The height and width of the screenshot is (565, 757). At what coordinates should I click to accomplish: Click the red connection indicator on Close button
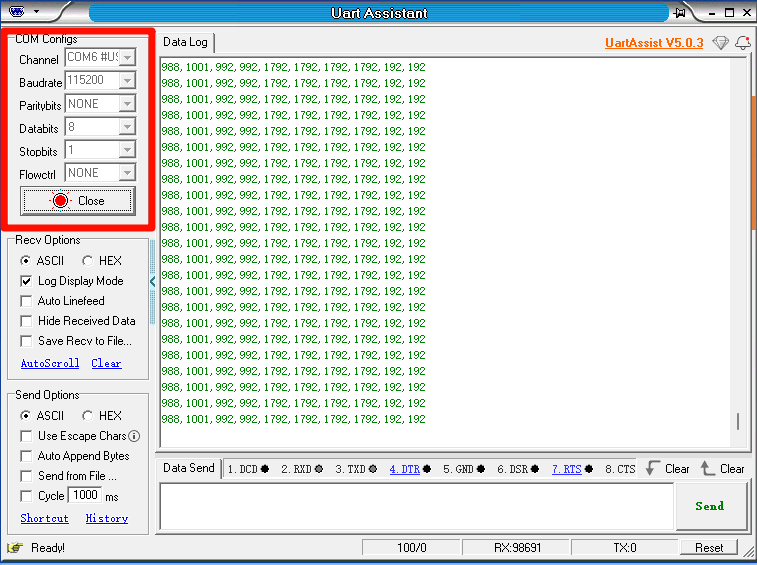(x=60, y=200)
